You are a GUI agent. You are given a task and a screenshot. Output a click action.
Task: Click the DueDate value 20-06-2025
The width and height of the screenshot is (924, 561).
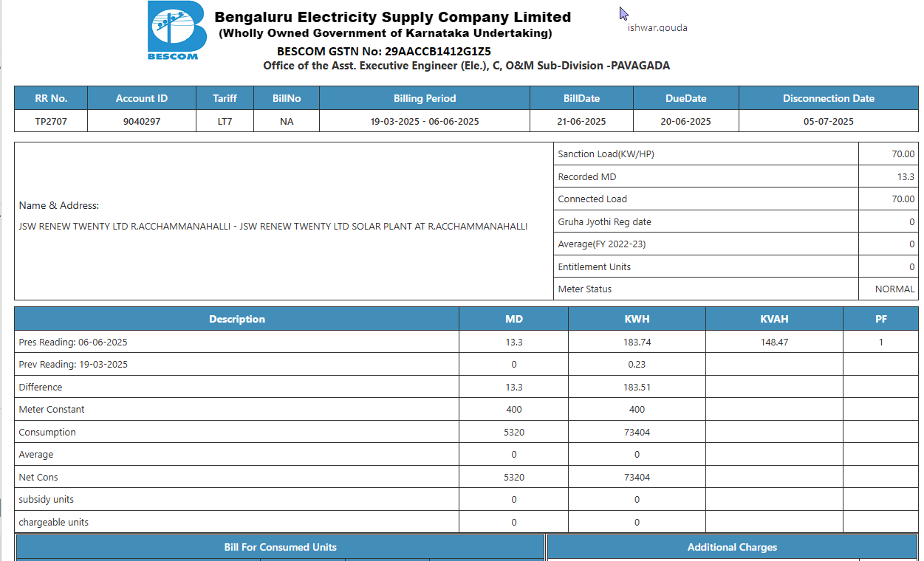685,121
